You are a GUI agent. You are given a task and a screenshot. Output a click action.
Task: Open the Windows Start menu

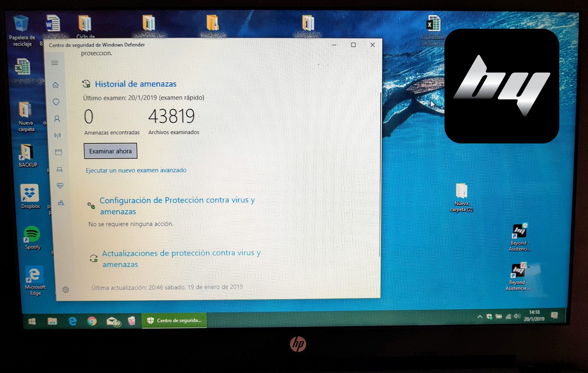click(32, 322)
